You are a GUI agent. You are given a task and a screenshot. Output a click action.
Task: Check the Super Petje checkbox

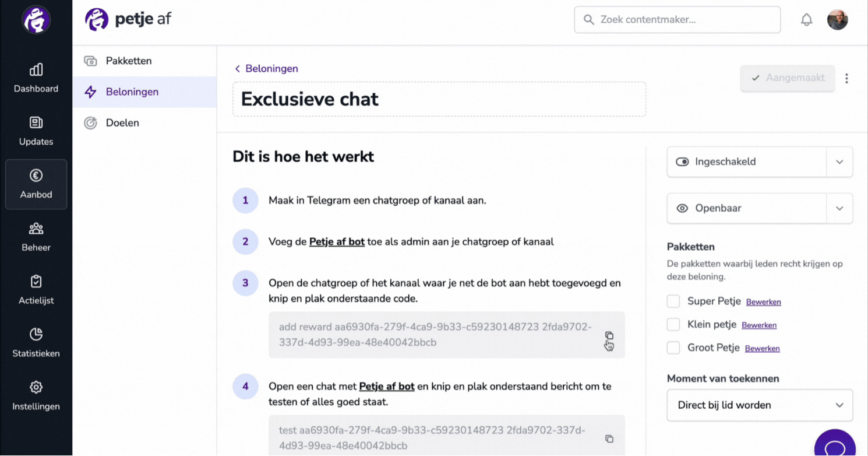(x=673, y=301)
